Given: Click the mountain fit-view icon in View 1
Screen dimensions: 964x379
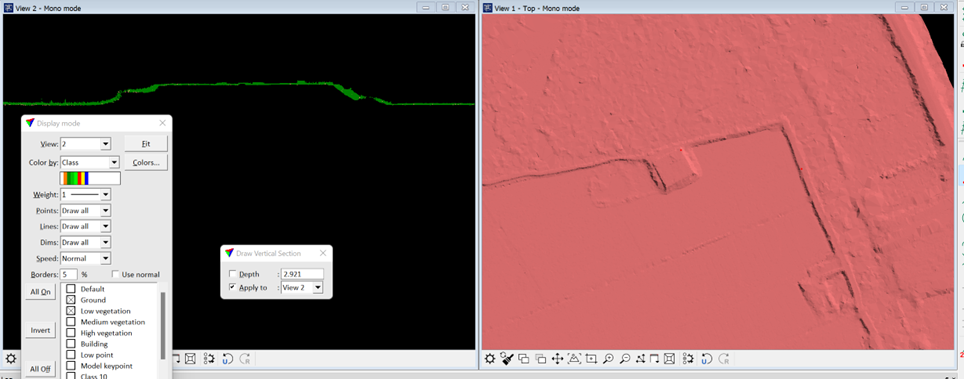Looking at the screenshot, I should (x=574, y=359).
